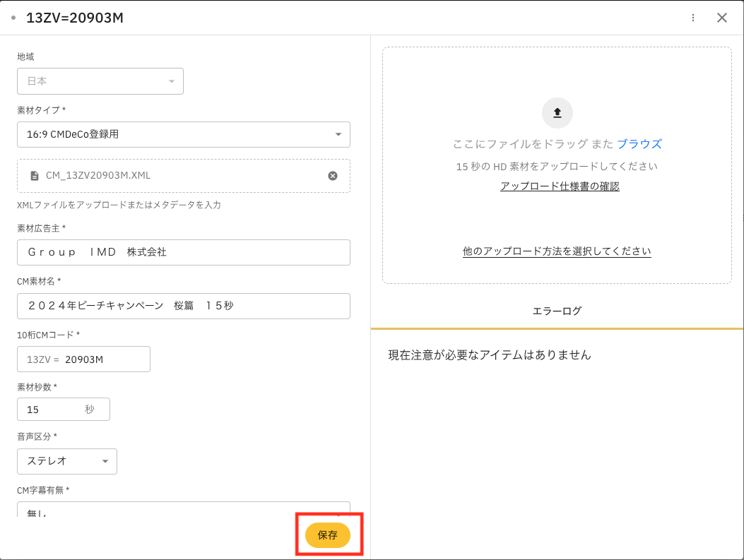Close the 13ZV=20903M dialog
This screenshot has height=560, width=744.
point(721,18)
